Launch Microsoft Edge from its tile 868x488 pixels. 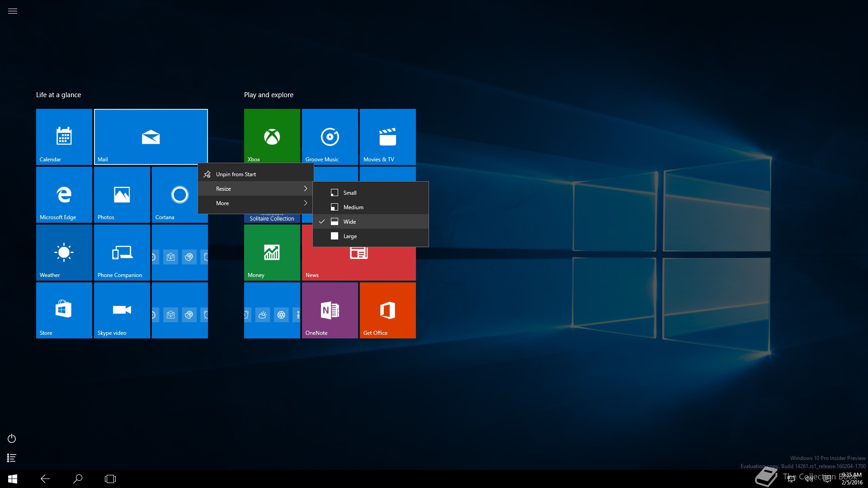click(64, 194)
